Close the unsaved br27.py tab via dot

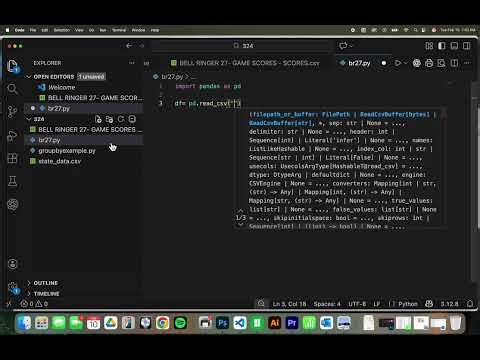coord(384,63)
